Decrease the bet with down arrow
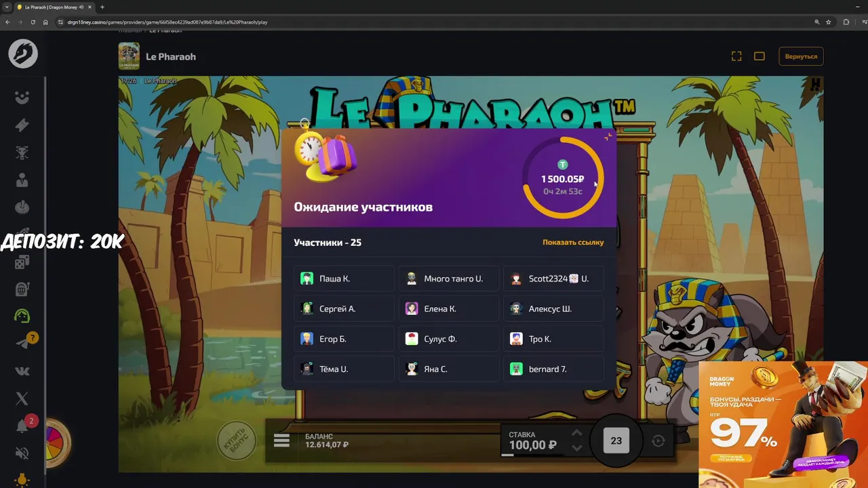This screenshot has width=868, height=488. (x=576, y=447)
